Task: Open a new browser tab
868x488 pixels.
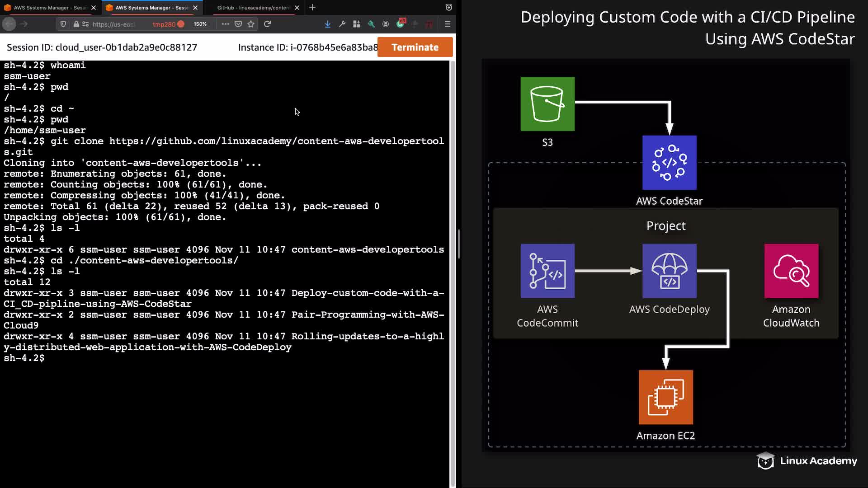Action: pyautogui.click(x=312, y=7)
